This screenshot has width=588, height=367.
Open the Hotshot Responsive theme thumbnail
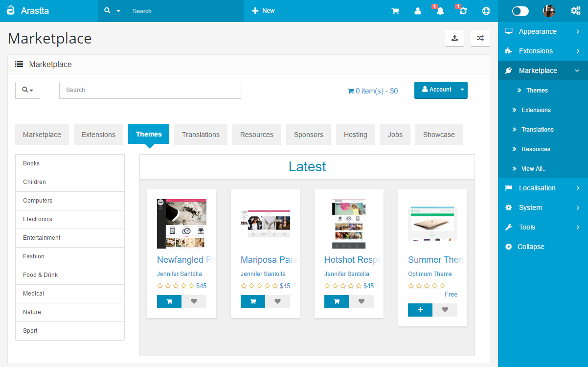(349, 224)
